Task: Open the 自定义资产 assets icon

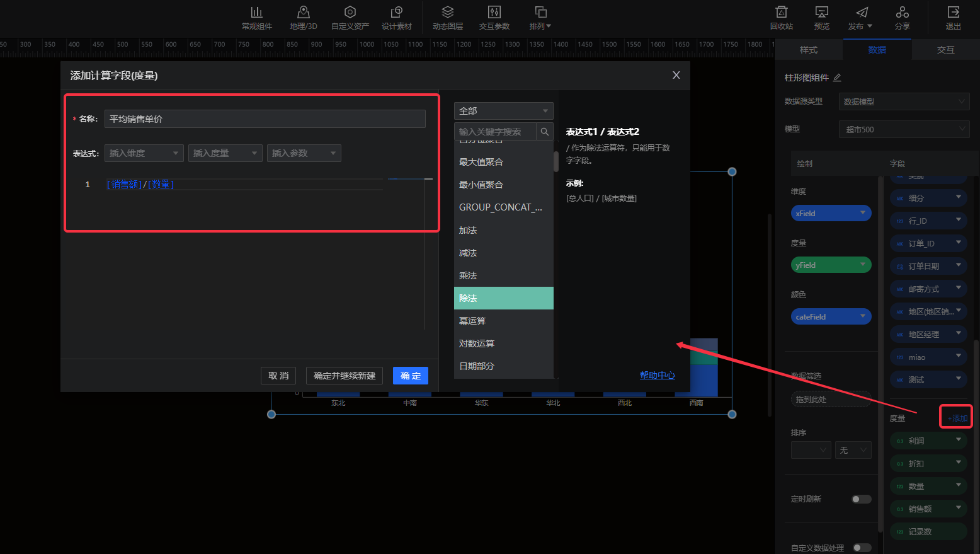Action: coord(350,13)
